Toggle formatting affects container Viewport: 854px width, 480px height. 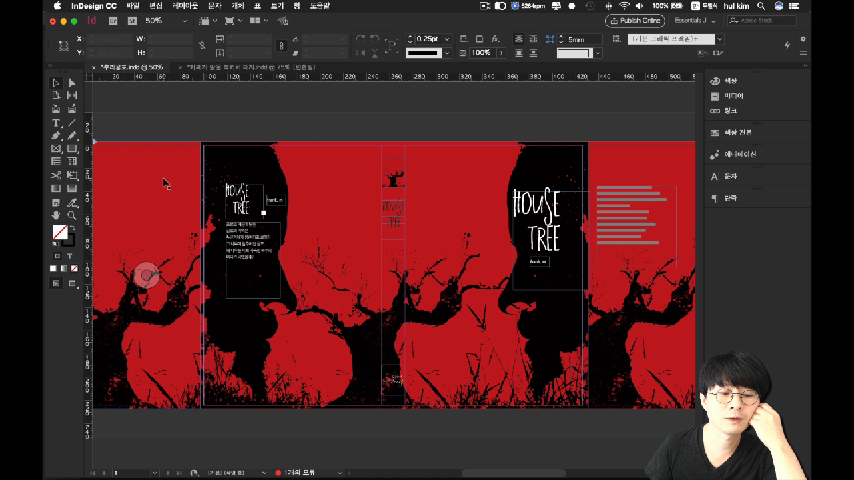57,256
